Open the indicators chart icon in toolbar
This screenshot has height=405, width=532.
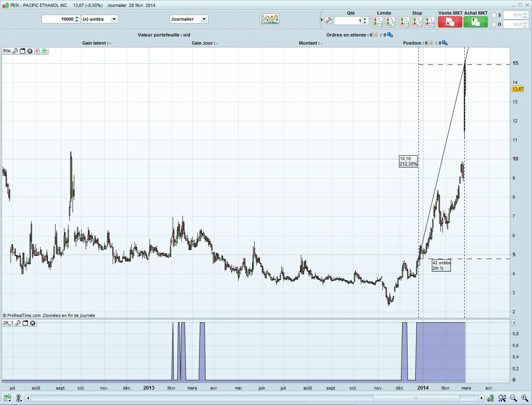point(269,19)
